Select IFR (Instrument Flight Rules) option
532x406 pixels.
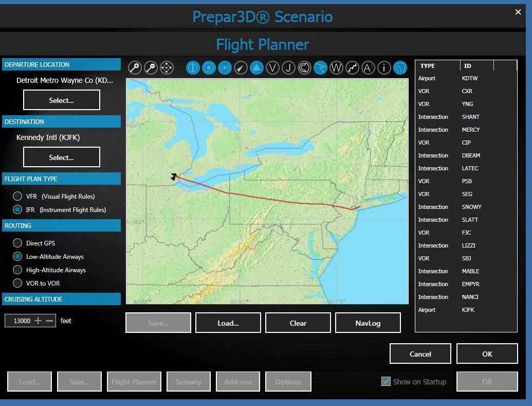coord(17,209)
